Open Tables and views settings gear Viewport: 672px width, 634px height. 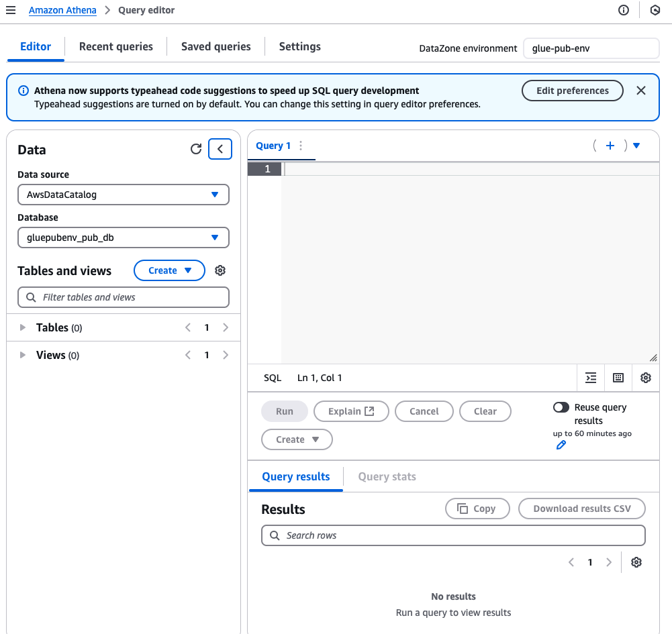(x=220, y=270)
